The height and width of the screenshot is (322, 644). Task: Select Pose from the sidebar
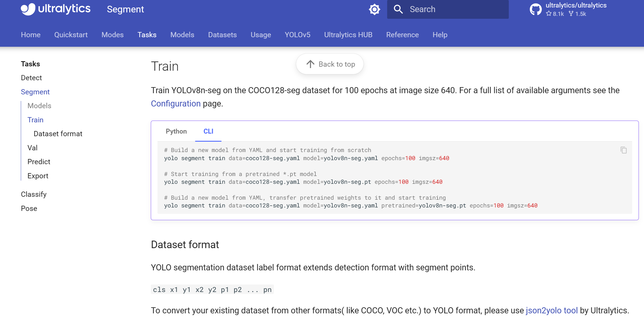[x=29, y=208]
